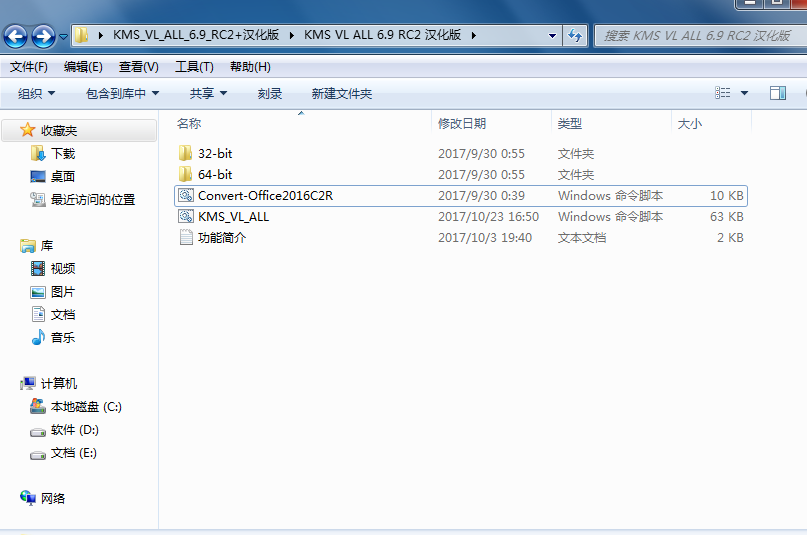Focus the search box for KMS VL ALL
Viewport: 807px width, 535px height.
[700, 35]
